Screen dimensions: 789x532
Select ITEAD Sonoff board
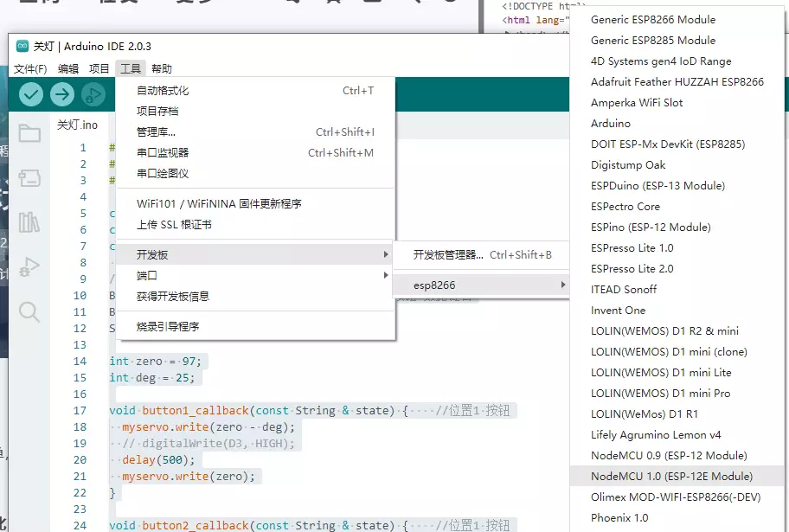tap(679, 290)
